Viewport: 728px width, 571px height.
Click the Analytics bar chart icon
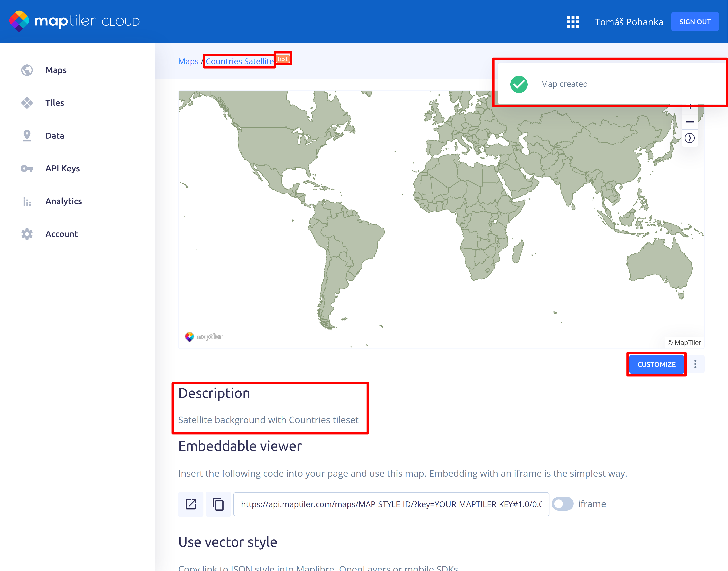27,201
